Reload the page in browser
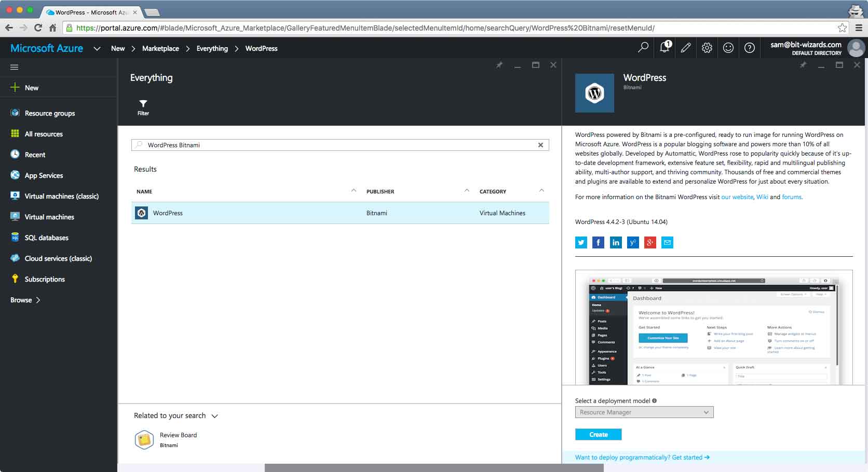 [38, 27]
